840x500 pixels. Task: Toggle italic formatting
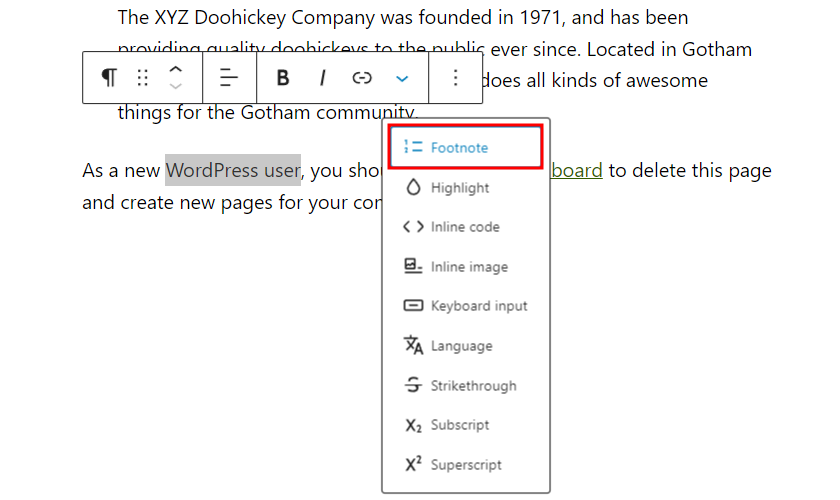point(322,78)
